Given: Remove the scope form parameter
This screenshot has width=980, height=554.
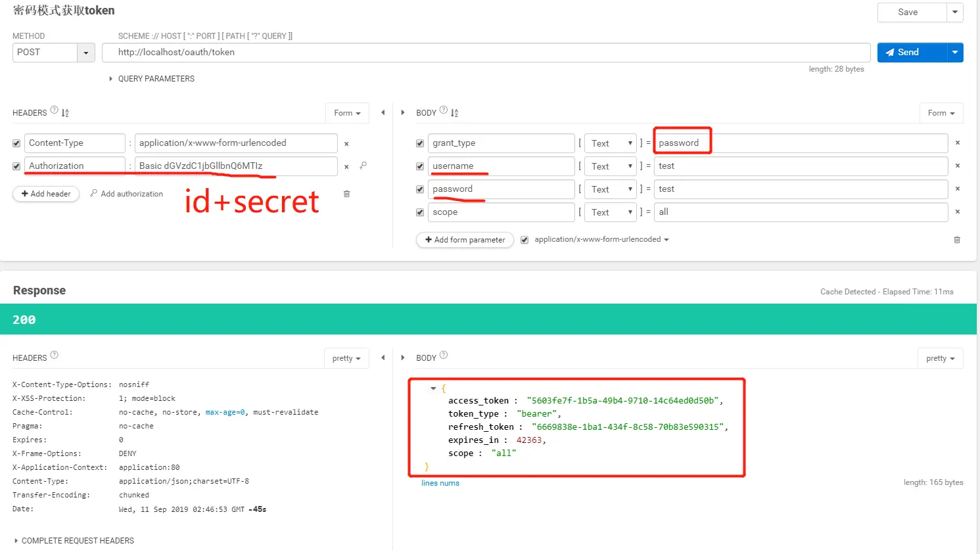Looking at the screenshot, I should 958,212.
